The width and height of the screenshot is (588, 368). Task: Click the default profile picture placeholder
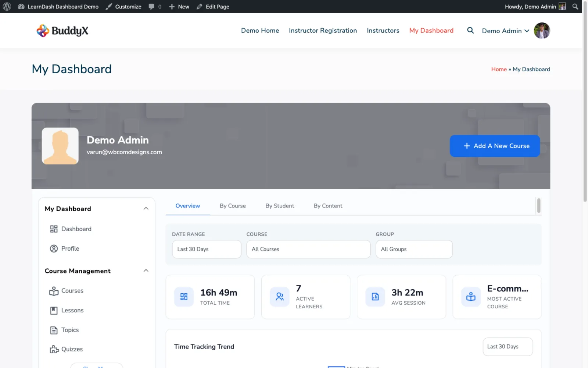pyautogui.click(x=60, y=146)
